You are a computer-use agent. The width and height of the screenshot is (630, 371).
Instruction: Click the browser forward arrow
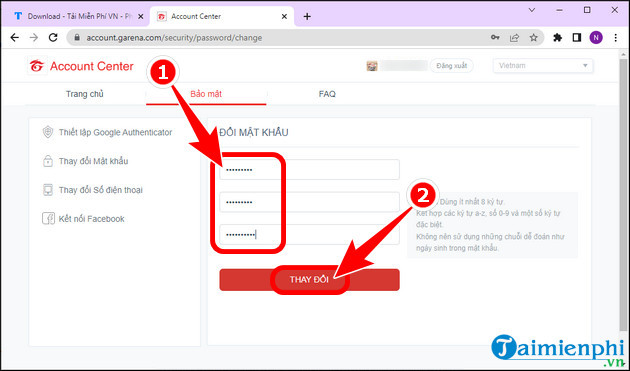[x=34, y=38]
